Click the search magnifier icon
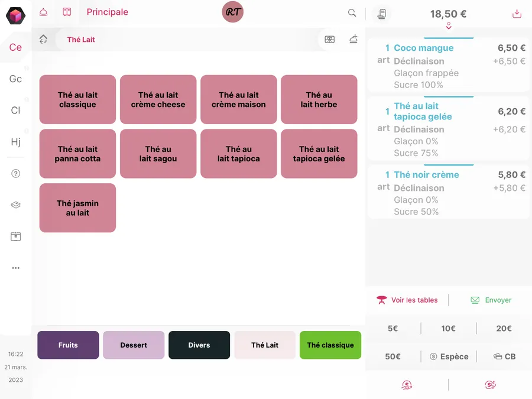The width and height of the screenshot is (532, 399). pos(352,13)
